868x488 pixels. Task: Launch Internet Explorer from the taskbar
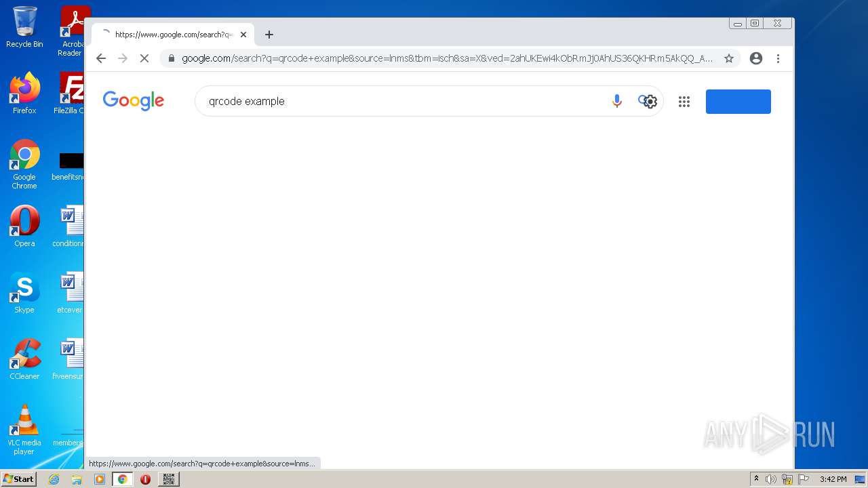click(54, 479)
